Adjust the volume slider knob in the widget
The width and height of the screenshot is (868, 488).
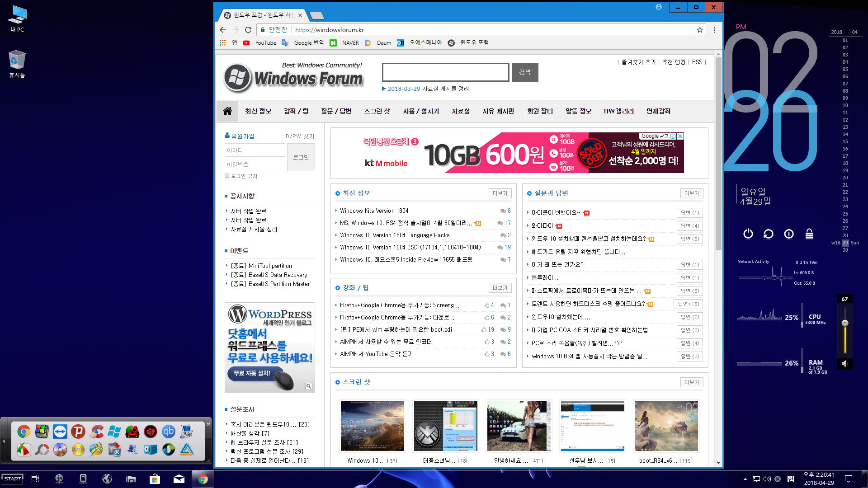point(844,323)
